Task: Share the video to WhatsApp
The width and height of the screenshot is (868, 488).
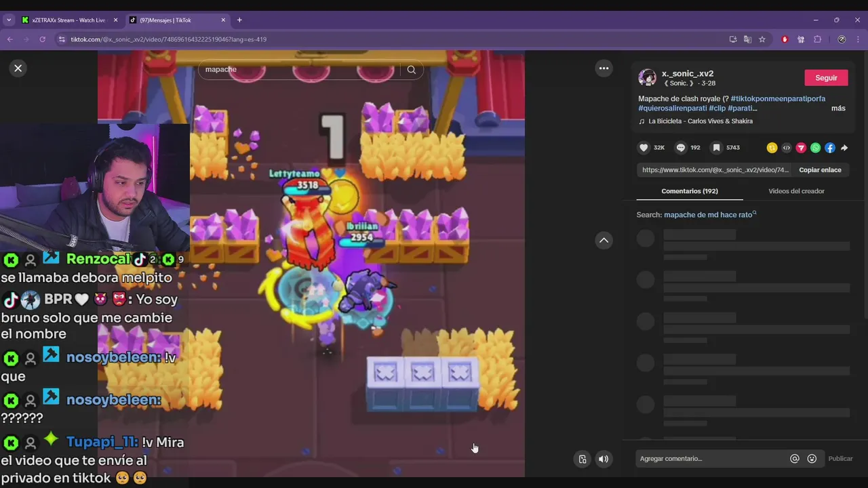Action: point(815,148)
